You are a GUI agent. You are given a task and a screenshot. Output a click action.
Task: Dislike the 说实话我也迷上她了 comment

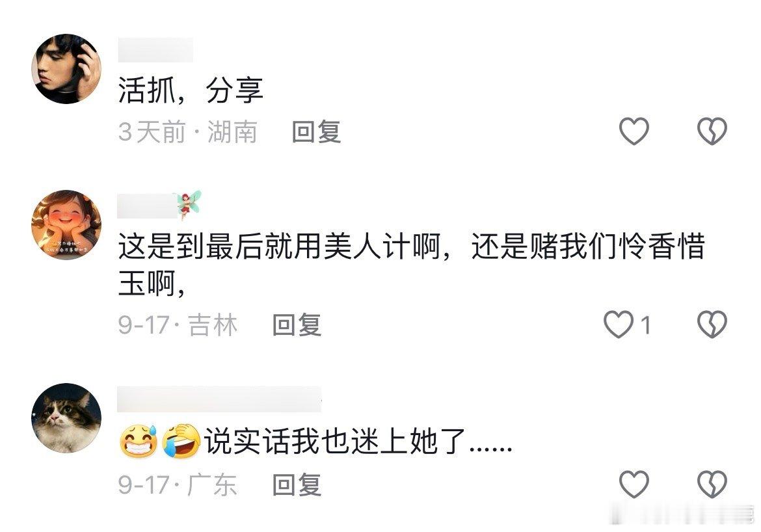pyautogui.click(x=712, y=484)
